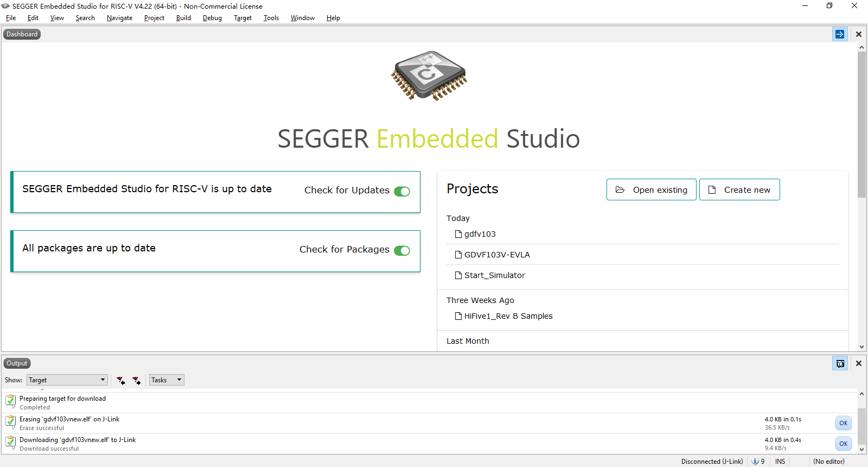Click 'All packages are up to date' text
Screen dimensions: 868x467
point(89,248)
